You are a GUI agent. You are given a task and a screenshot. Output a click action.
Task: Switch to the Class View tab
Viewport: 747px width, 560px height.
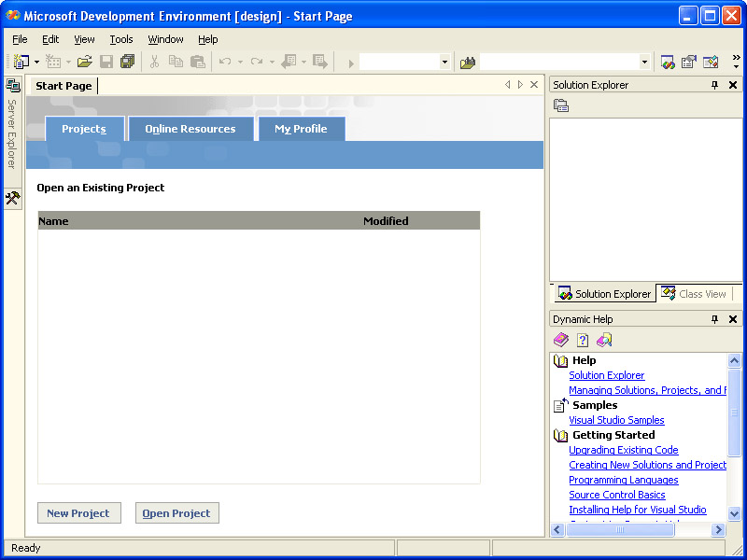pyautogui.click(x=694, y=293)
